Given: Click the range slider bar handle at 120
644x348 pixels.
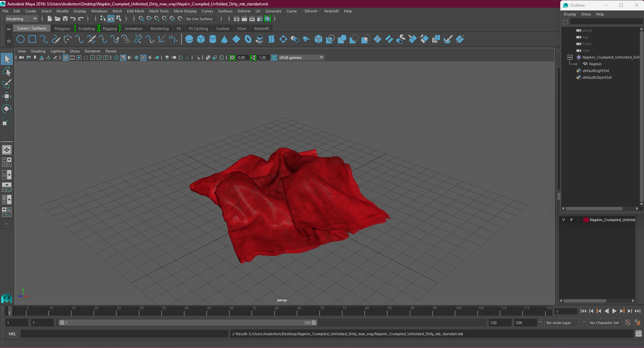Looking at the screenshot, I should [314, 323].
